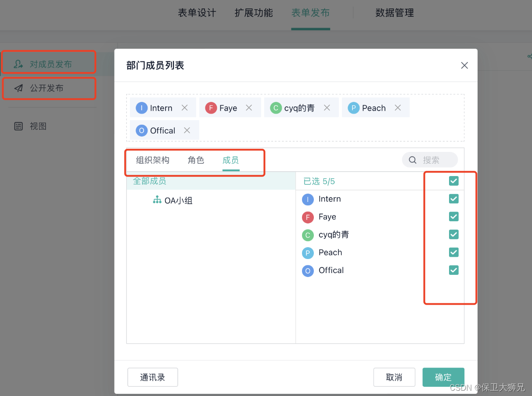The width and height of the screenshot is (532, 396).
Task: Click the 取消 cancel button
Action: (x=394, y=377)
